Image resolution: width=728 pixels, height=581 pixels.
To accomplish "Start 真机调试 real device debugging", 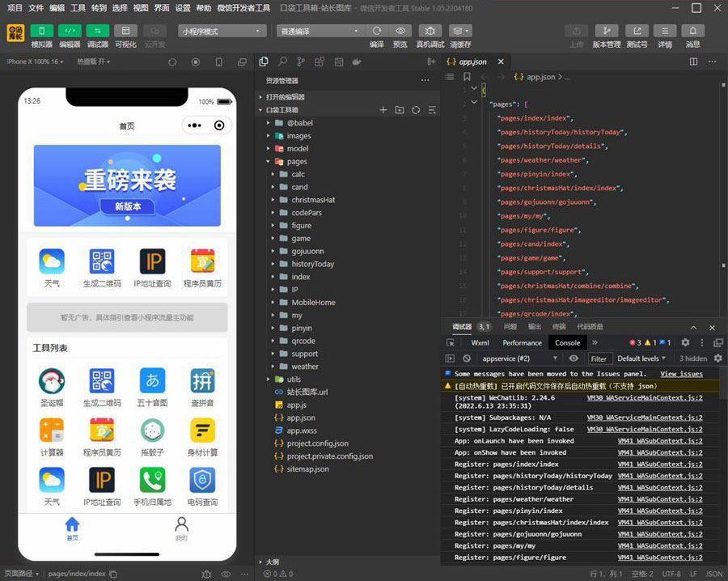I will [430, 31].
